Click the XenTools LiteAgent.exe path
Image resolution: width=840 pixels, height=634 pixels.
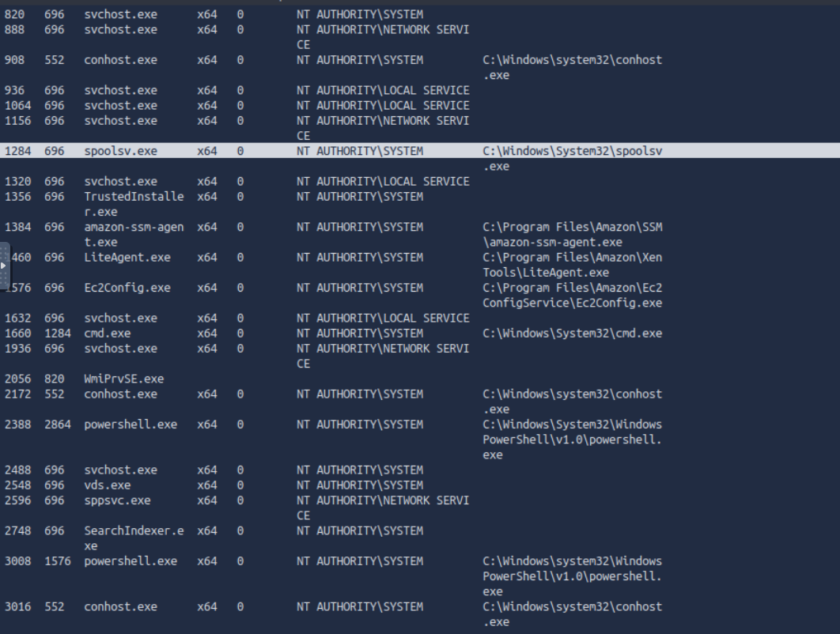[572, 265]
